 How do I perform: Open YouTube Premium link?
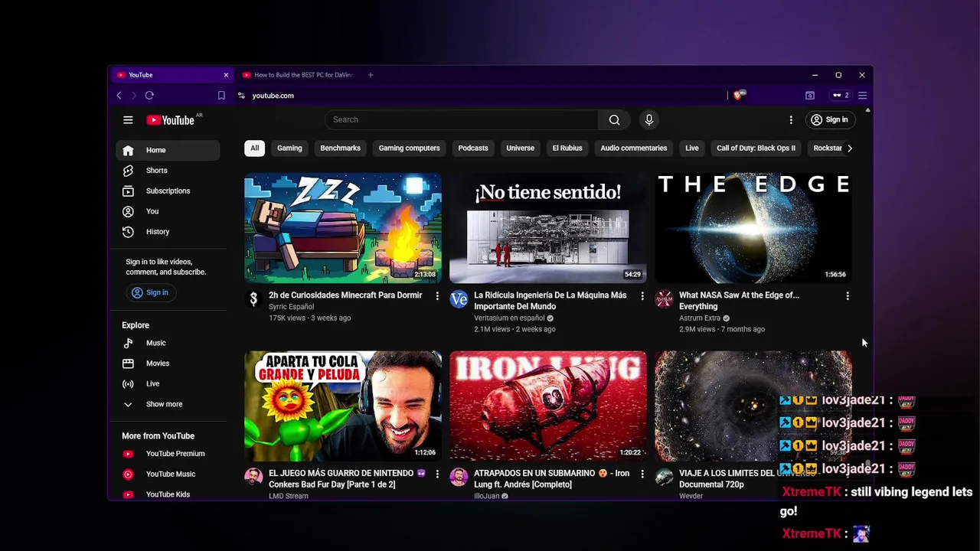(x=168, y=454)
